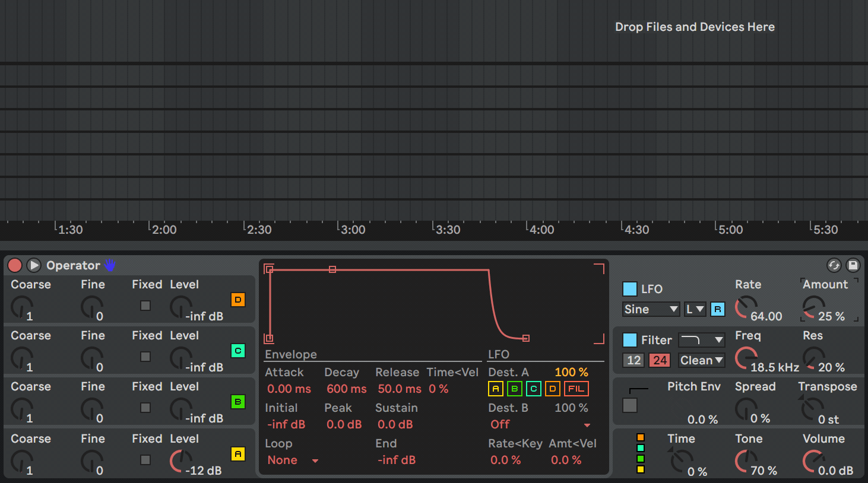Viewport: 868px width, 483px height.
Task: Open the filter Clean circuit dropdown
Action: coord(701,360)
